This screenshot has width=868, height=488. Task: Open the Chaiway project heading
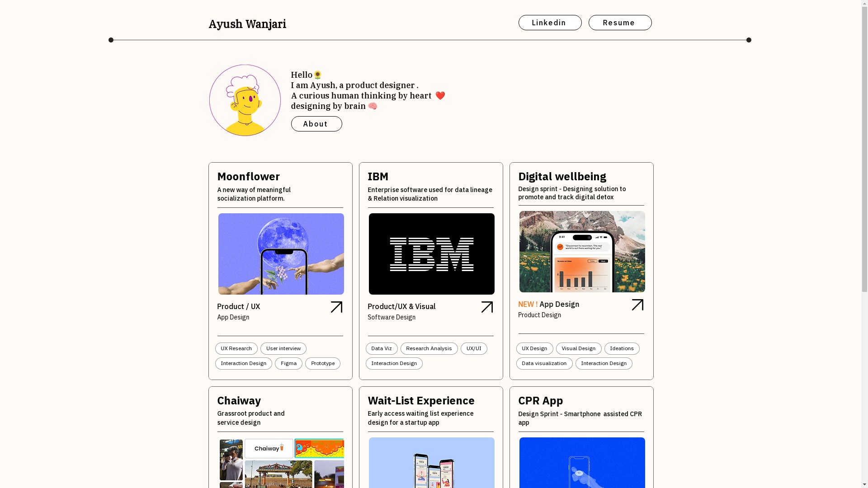click(239, 400)
